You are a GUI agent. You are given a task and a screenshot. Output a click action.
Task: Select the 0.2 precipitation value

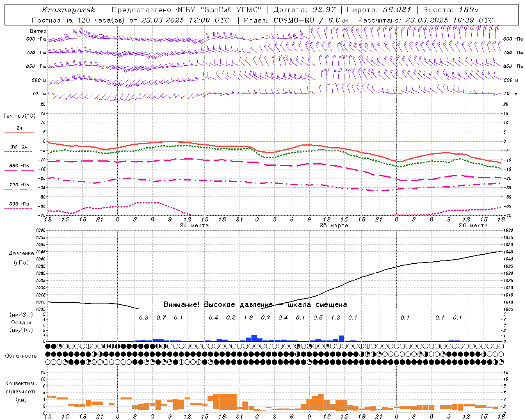pos(231,318)
